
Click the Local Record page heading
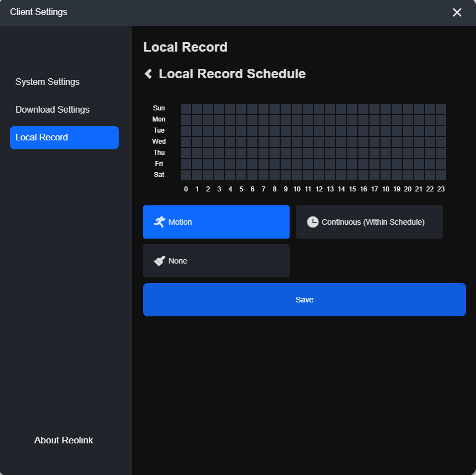tap(185, 47)
